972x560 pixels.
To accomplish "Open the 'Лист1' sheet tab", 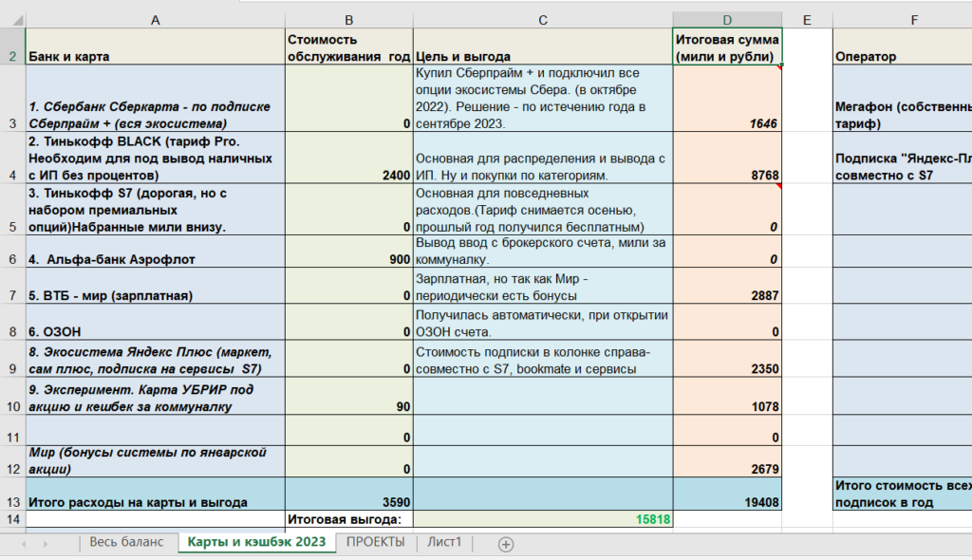I will (444, 542).
